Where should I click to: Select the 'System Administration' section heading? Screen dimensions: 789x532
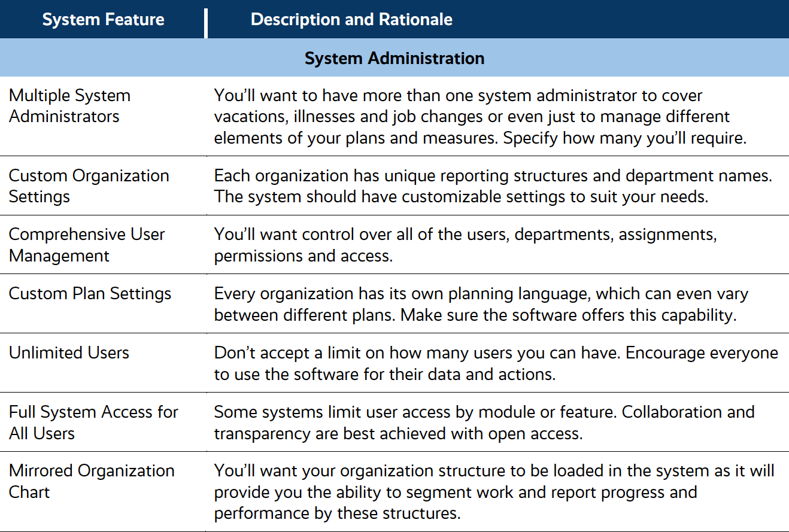point(394,58)
